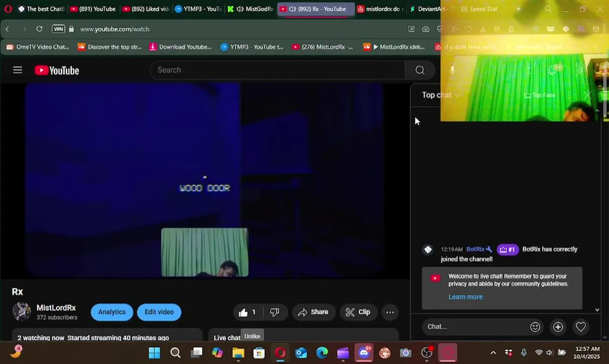Switch to (891) YouTube tab
Screen dimensions: 609x364
93,9
